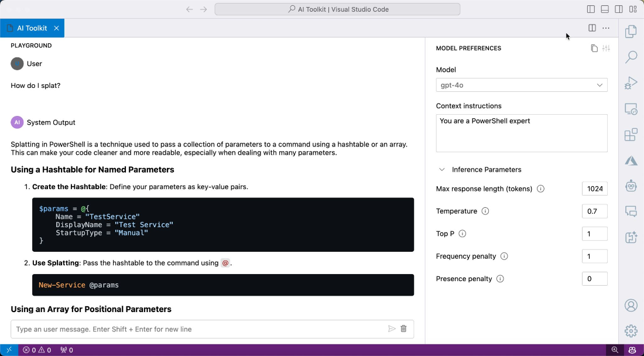Open the Search view in activity bar
The image size is (644, 356).
pyautogui.click(x=631, y=57)
